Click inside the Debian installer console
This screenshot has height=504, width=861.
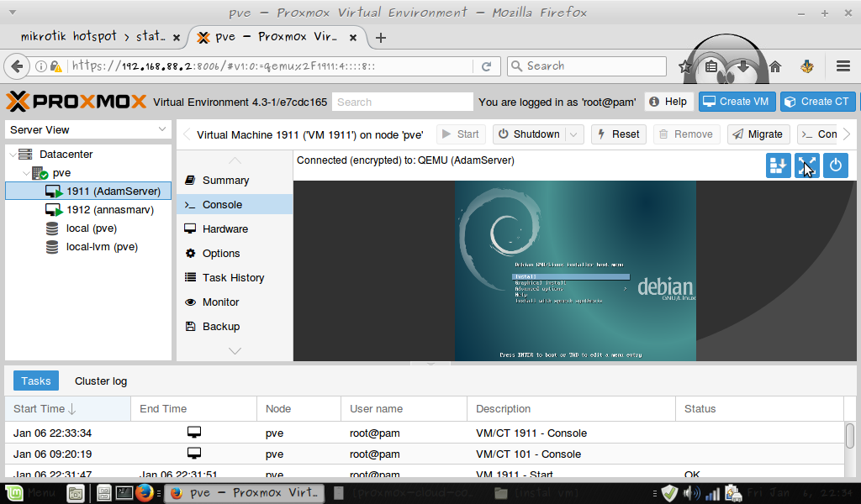tap(575, 271)
